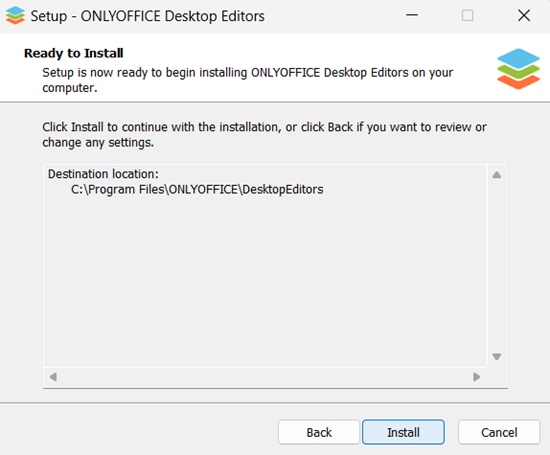Minimize the Setup window
The height and width of the screenshot is (455, 550).
tap(412, 16)
